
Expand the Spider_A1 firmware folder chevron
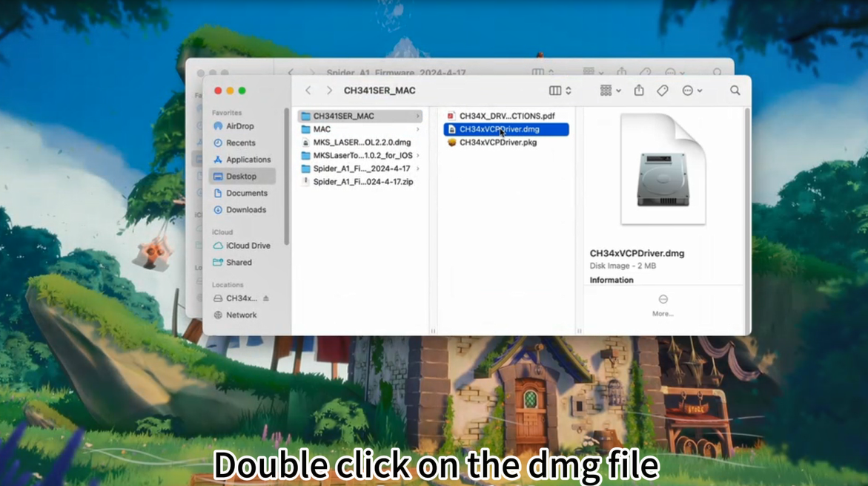pos(418,168)
